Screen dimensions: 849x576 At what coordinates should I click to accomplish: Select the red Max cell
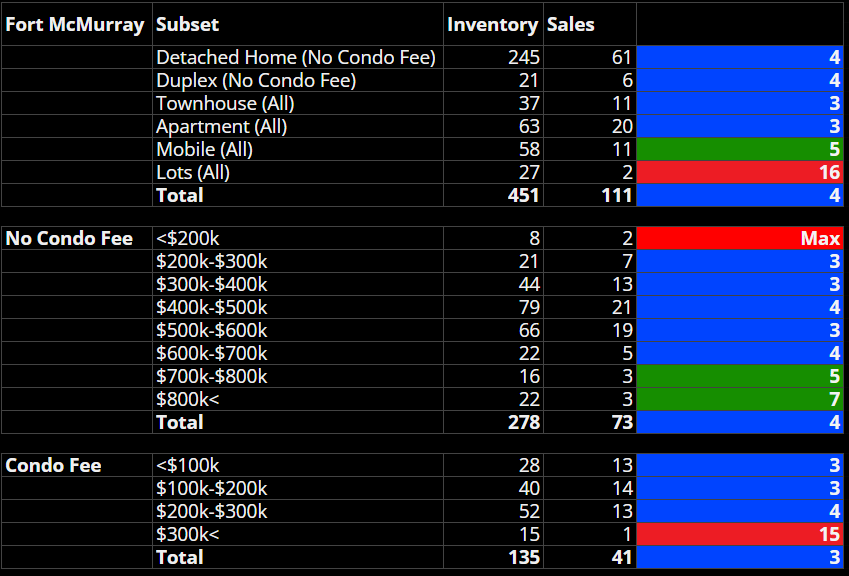coord(740,239)
